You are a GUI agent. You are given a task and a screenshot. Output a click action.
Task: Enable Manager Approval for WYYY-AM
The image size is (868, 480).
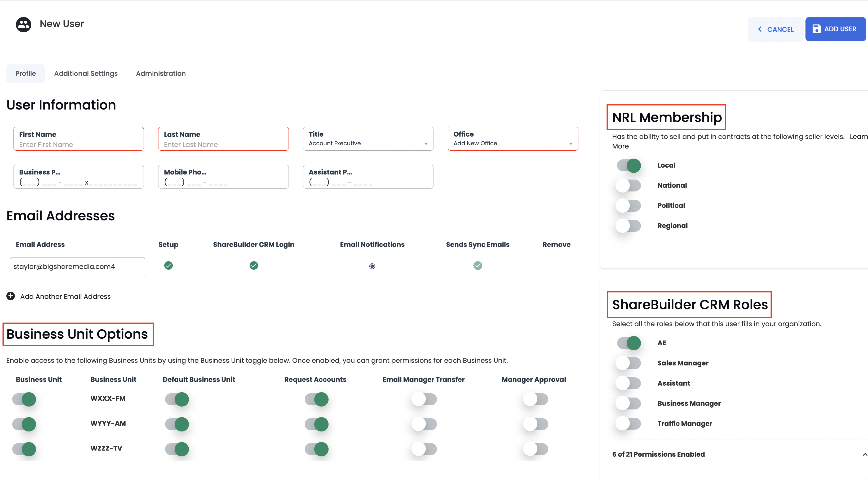coord(536,424)
